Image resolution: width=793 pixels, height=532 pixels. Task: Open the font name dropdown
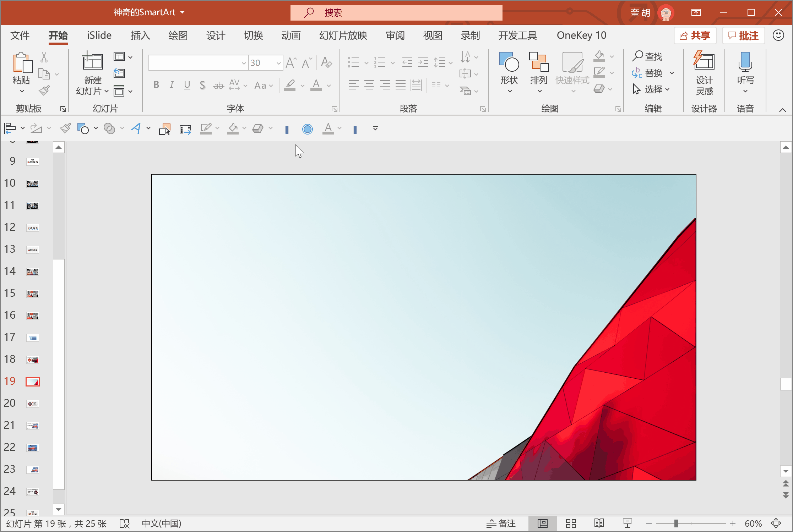tap(244, 63)
